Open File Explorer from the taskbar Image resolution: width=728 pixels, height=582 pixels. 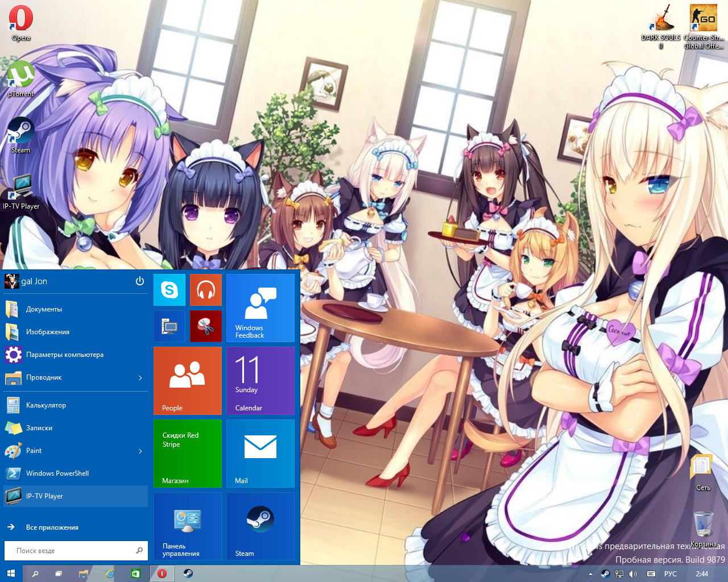tap(84, 573)
